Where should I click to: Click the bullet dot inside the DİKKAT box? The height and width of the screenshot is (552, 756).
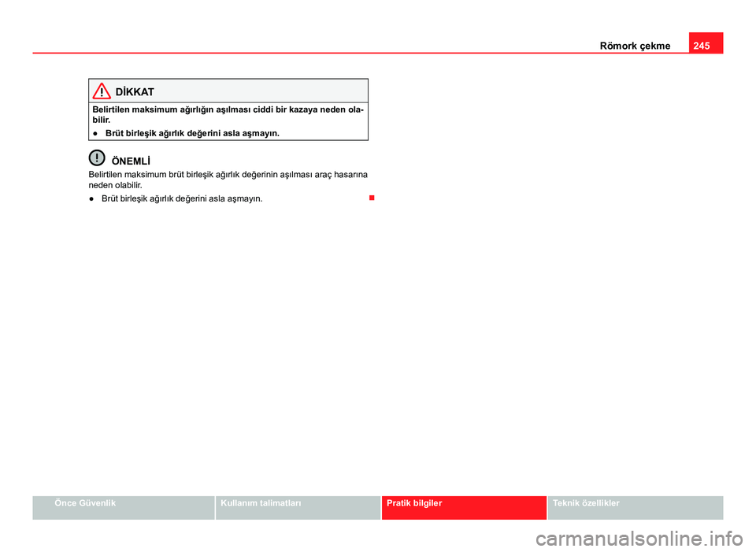(x=96, y=133)
